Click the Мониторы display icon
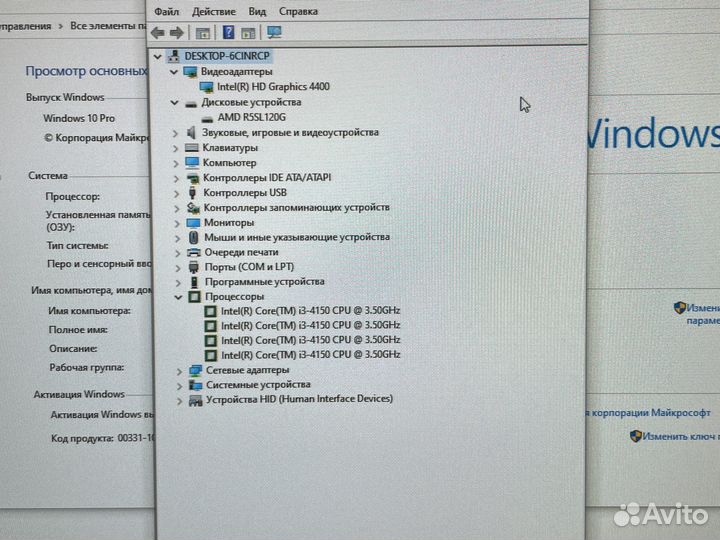 click(x=193, y=223)
